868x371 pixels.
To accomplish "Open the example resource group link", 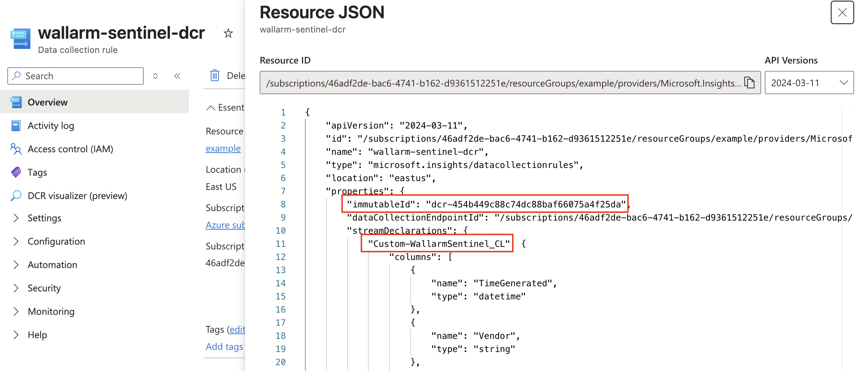I will pyautogui.click(x=223, y=148).
